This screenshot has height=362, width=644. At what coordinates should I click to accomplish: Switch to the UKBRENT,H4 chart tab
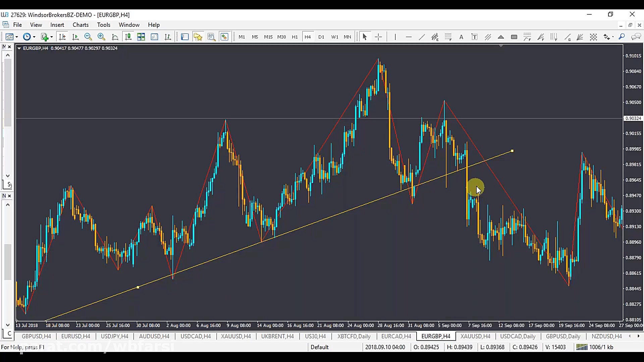pos(277,336)
